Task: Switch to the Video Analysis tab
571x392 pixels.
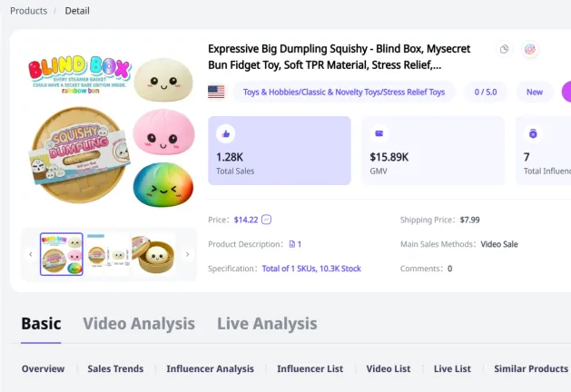Action: pos(139,324)
